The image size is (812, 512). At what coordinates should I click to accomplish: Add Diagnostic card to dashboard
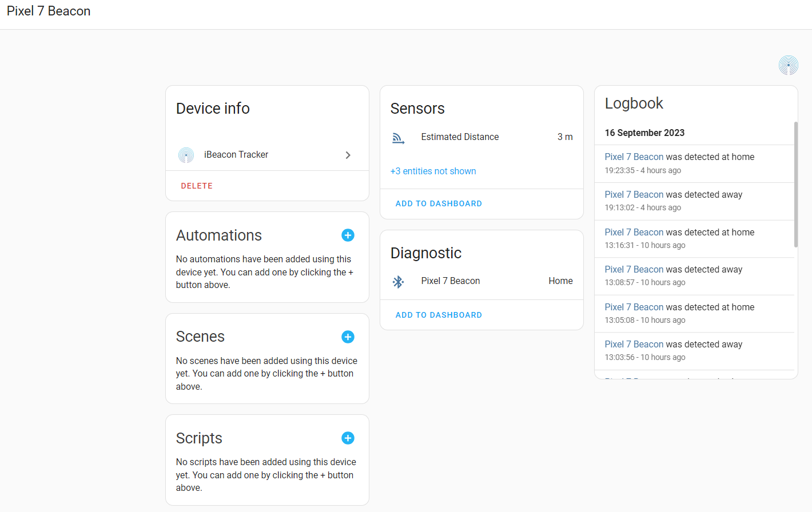tap(439, 315)
